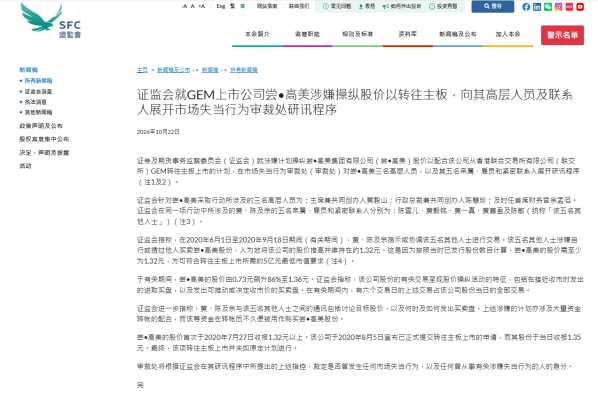
Task: Click the press release headline text
Action: [355, 102]
